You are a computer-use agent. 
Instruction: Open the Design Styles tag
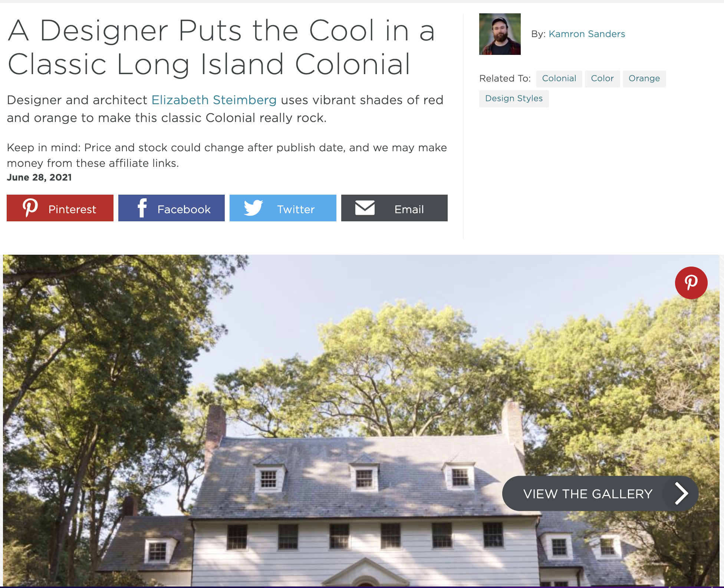pyautogui.click(x=514, y=99)
